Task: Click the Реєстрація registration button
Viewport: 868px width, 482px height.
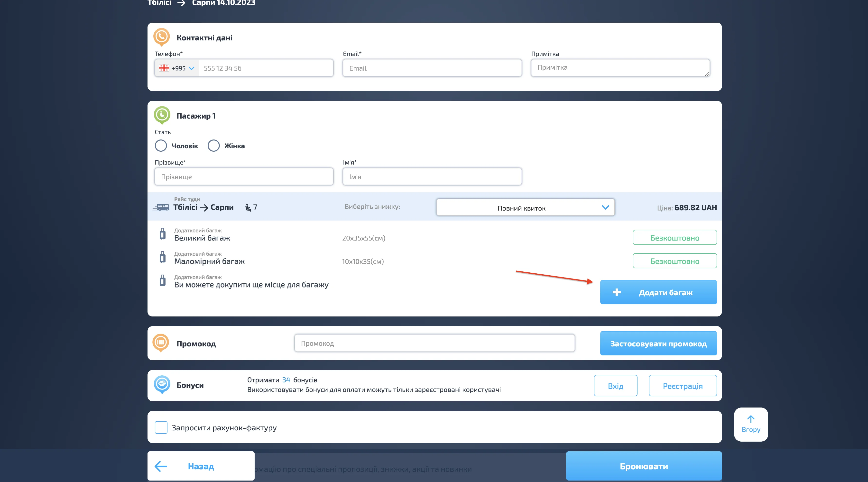Action: (x=683, y=386)
